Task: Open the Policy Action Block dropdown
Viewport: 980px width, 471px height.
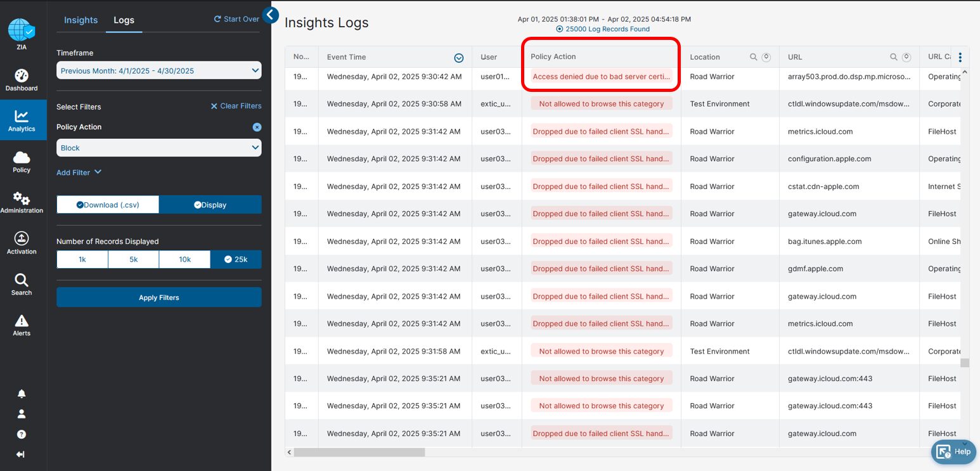Action: coord(158,148)
